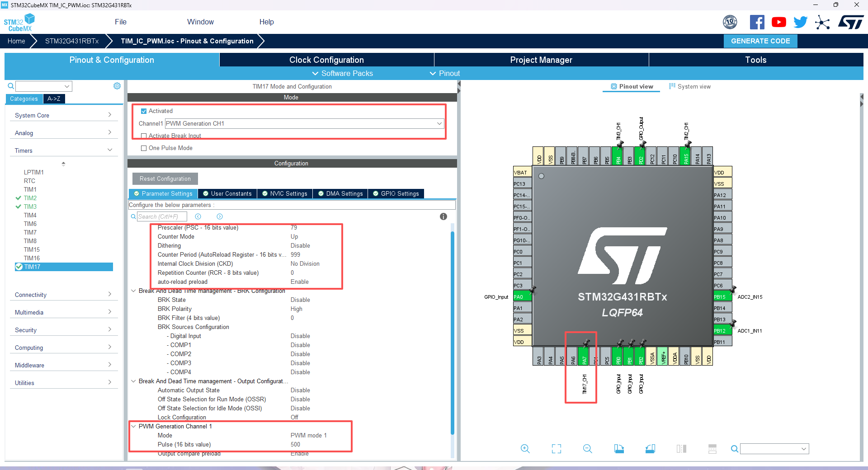This screenshot has height=470, width=868.
Task: Enable One Pulse Mode checkbox
Action: click(x=144, y=148)
